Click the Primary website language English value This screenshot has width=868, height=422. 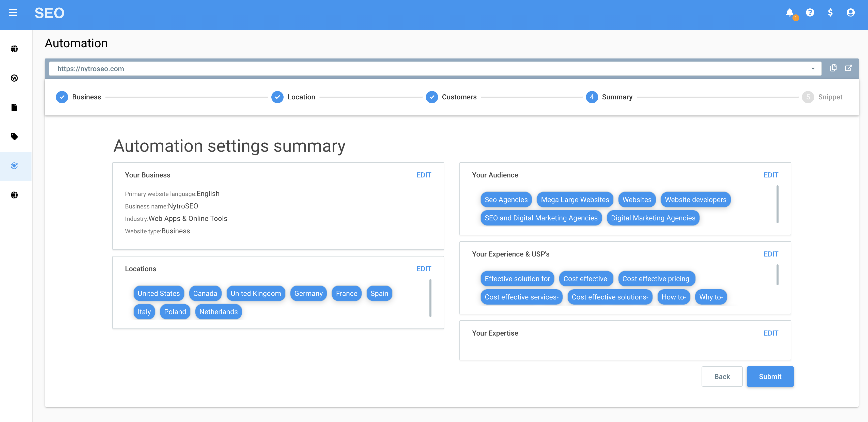[208, 193]
